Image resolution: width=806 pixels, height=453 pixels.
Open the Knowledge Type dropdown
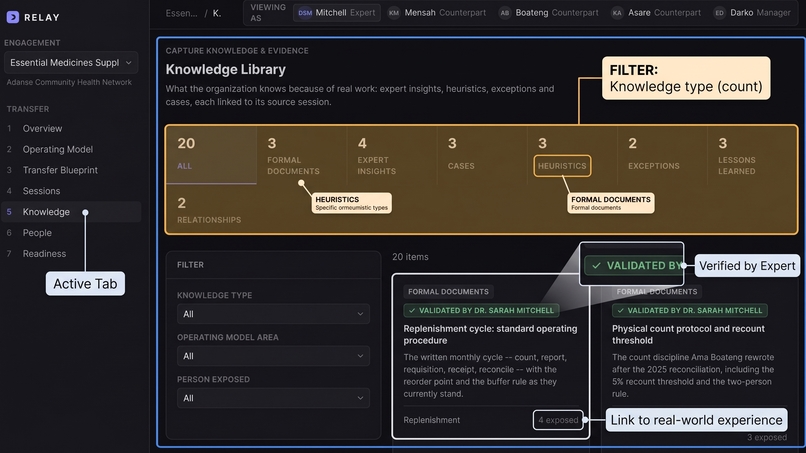[x=273, y=314]
